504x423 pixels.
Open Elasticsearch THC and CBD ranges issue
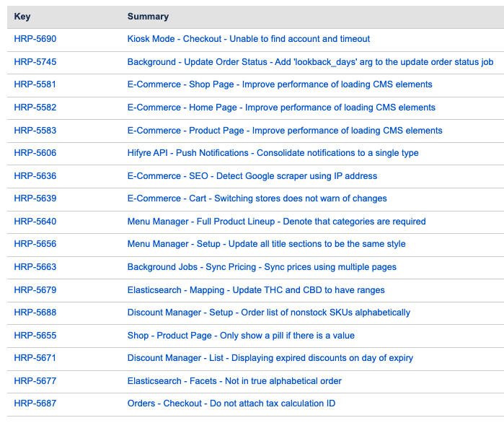(x=256, y=290)
